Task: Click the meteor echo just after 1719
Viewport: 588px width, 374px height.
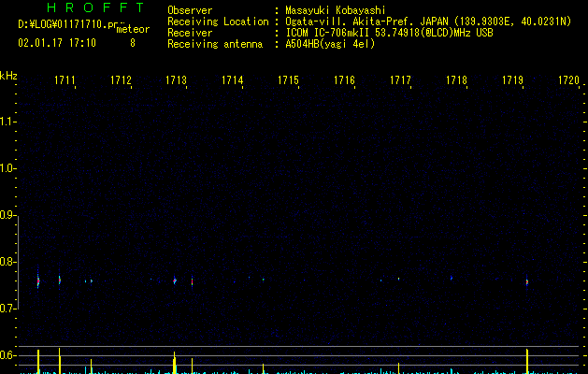Action: tap(527, 281)
